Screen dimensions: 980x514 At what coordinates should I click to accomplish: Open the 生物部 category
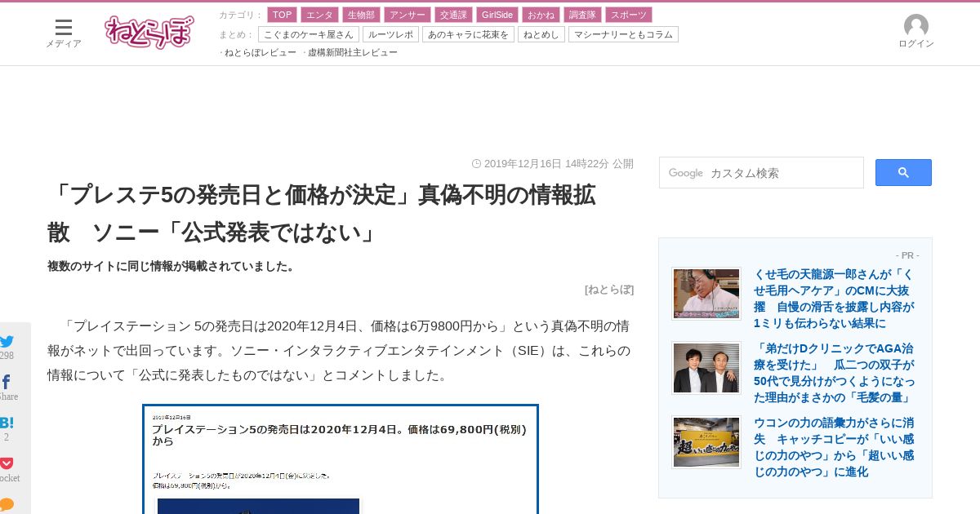pos(361,15)
